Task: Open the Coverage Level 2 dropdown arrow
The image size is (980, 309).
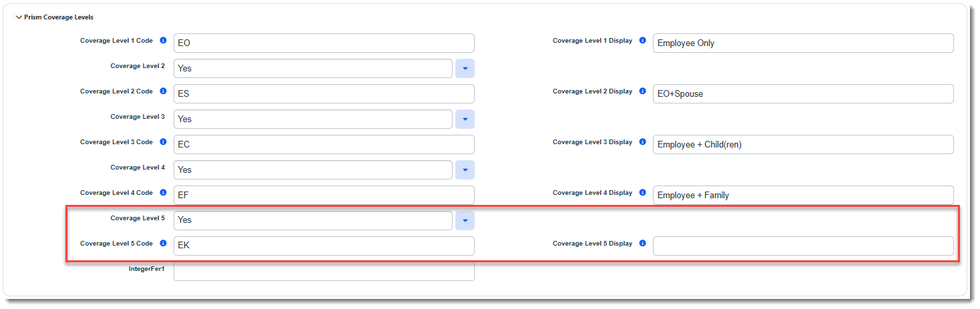Action: pyautogui.click(x=465, y=69)
